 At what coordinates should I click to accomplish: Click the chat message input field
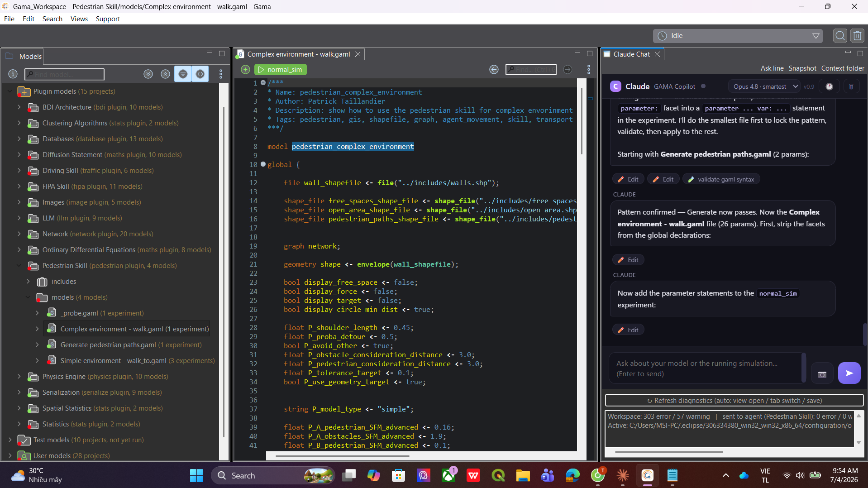click(x=705, y=368)
